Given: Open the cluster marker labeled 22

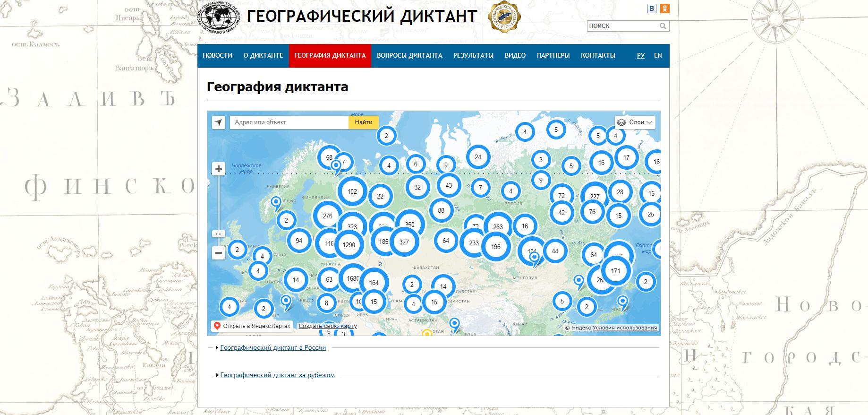Looking at the screenshot, I should pyautogui.click(x=380, y=196).
